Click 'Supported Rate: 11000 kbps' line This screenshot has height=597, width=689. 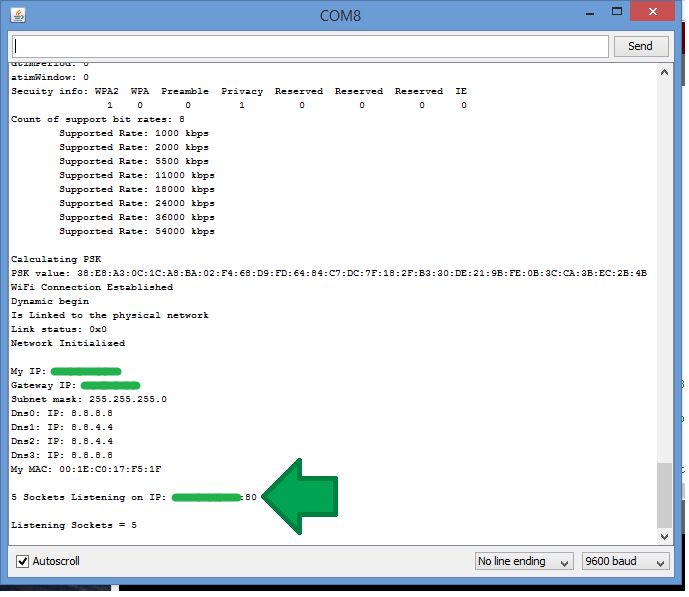tap(137, 175)
